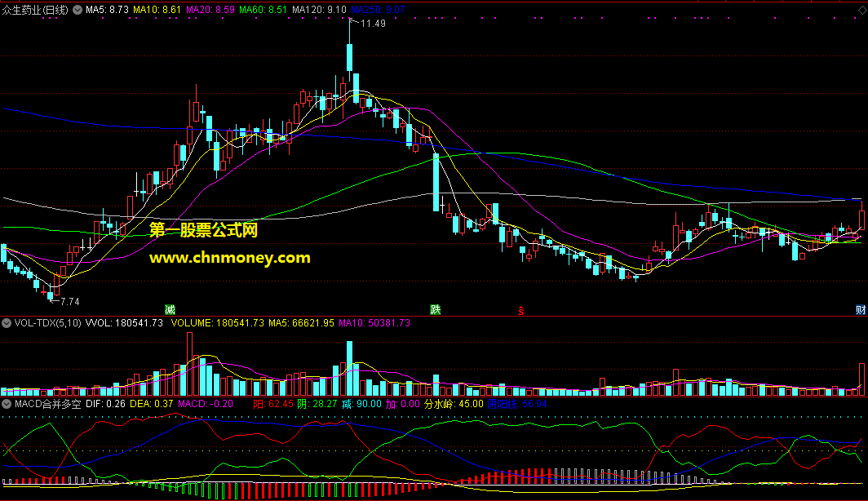Click the DEA: 0.37 value

(x=151, y=404)
